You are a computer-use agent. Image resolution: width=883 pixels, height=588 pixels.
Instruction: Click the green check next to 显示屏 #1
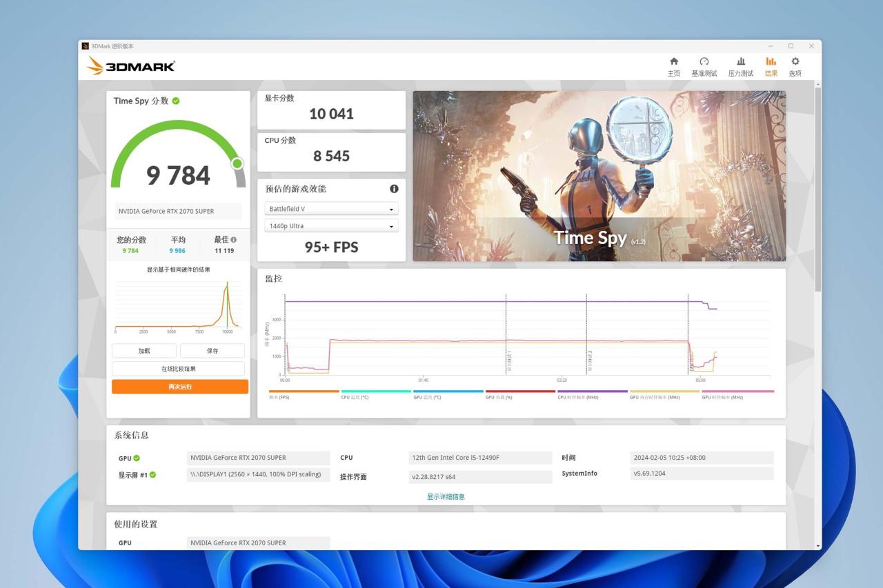click(152, 475)
